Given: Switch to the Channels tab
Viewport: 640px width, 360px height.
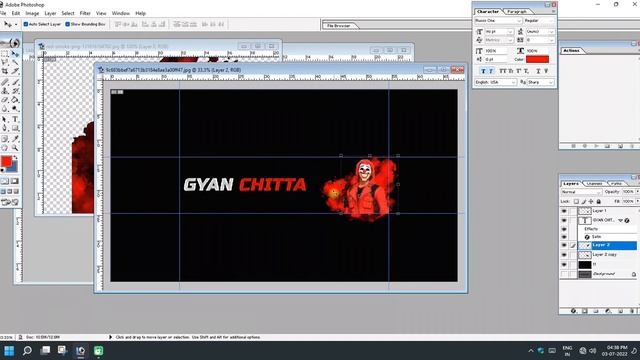Looking at the screenshot, I should click(594, 184).
